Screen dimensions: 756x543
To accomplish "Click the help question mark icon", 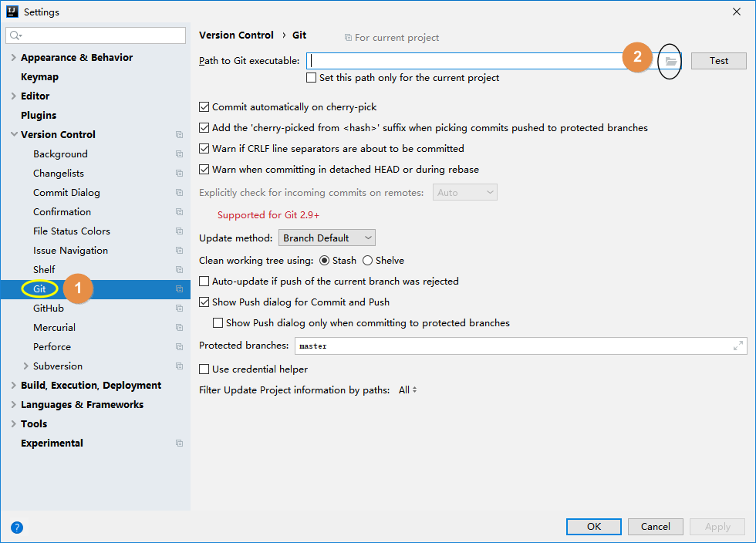I will tap(17, 528).
